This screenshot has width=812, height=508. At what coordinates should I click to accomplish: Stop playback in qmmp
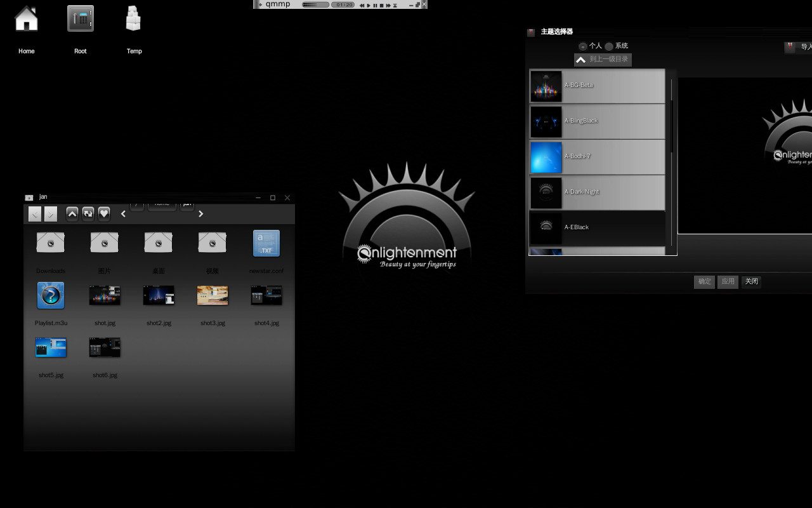[381, 5]
